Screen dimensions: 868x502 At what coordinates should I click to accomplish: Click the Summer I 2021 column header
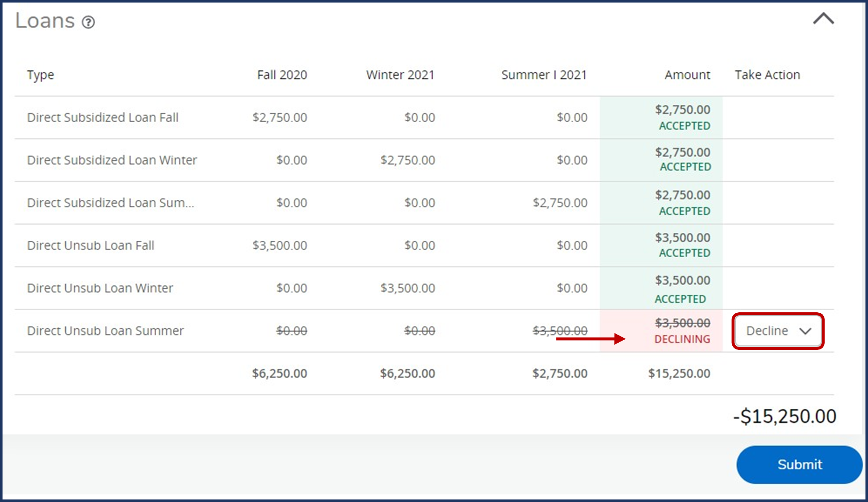tap(543, 75)
